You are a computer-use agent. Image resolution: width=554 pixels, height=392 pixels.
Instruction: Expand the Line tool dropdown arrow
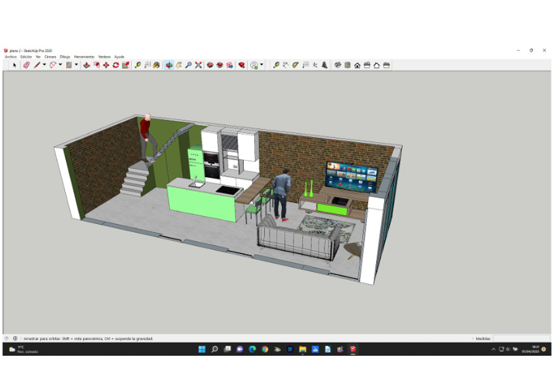[x=44, y=65]
